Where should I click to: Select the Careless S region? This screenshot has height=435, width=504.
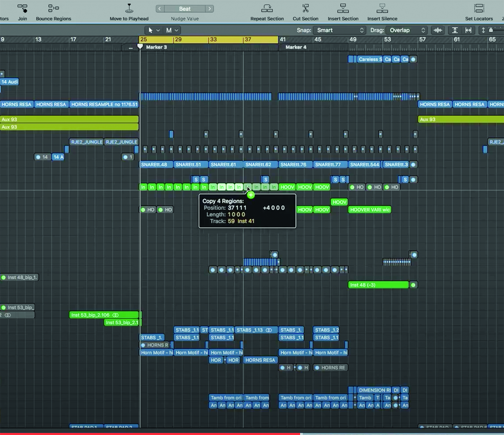tap(370, 59)
